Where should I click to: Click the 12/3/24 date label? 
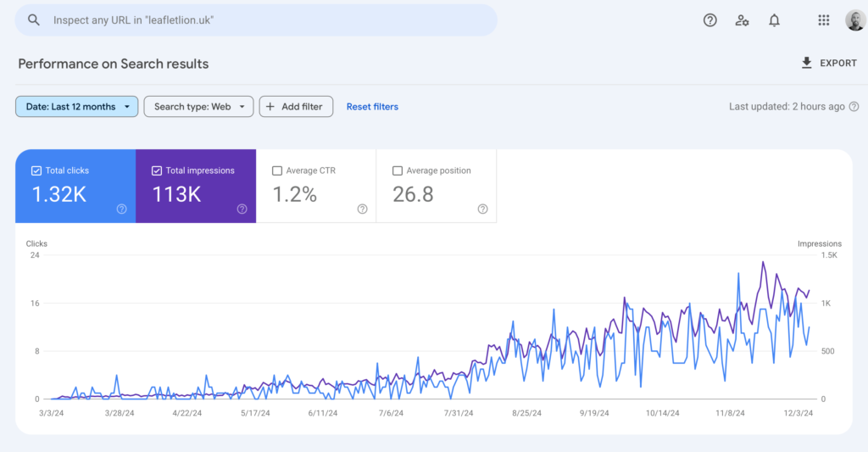pos(798,413)
